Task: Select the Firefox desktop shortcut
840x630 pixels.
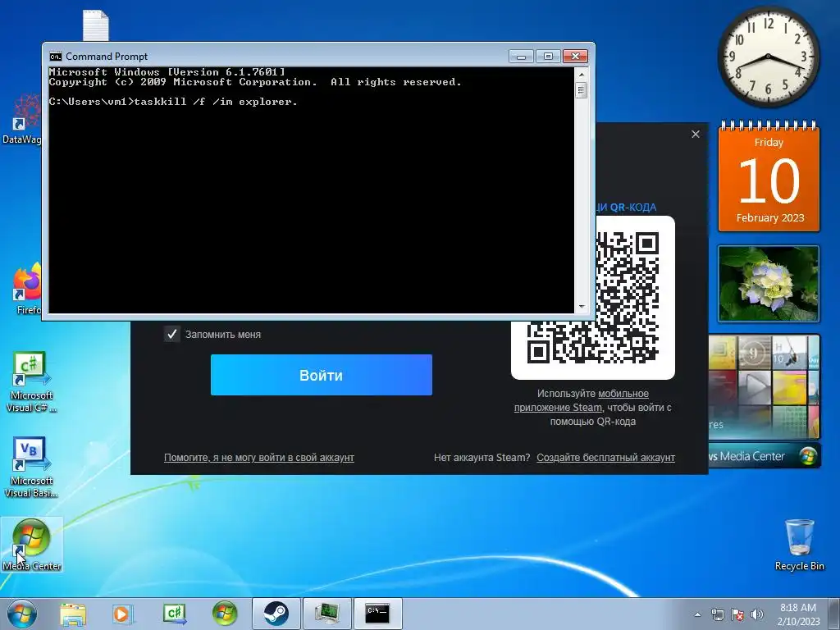Action: (x=27, y=288)
